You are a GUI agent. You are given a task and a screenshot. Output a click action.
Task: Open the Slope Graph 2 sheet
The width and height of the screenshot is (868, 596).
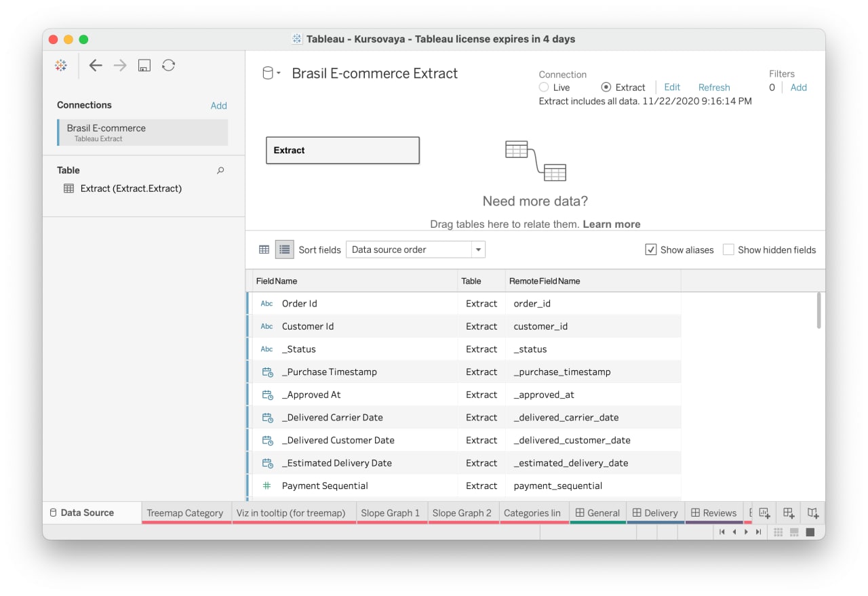pyautogui.click(x=462, y=513)
